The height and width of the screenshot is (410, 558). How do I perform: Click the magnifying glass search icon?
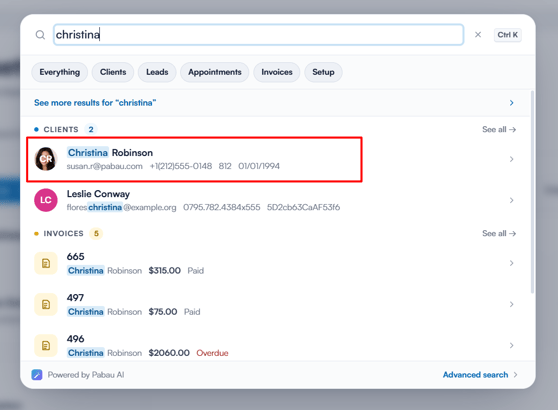pyautogui.click(x=40, y=35)
